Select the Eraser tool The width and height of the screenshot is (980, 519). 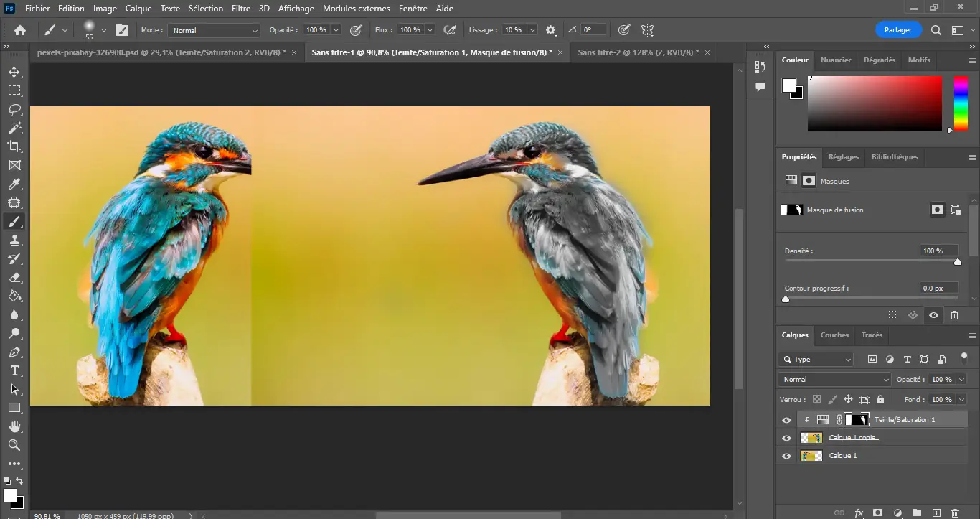[14, 278]
